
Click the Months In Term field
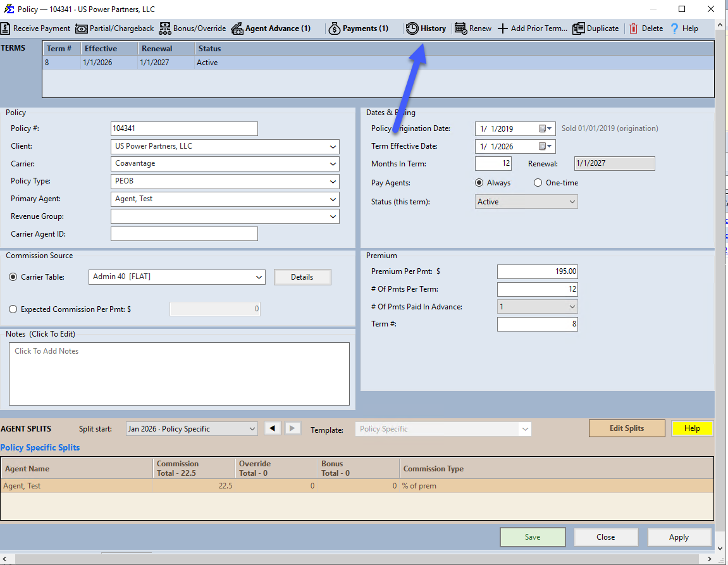(493, 163)
